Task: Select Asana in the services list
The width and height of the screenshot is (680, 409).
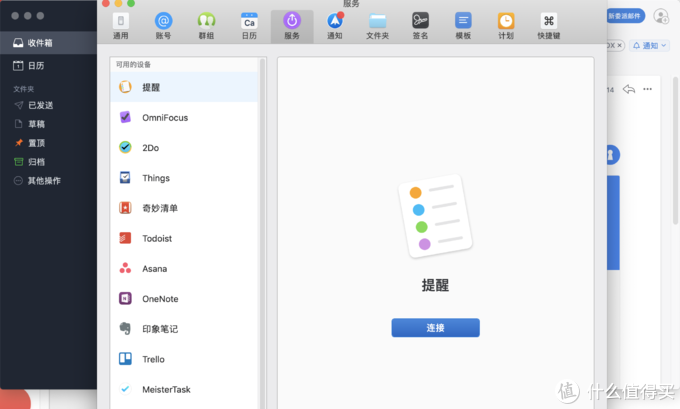Action: click(x=185, y=268)
